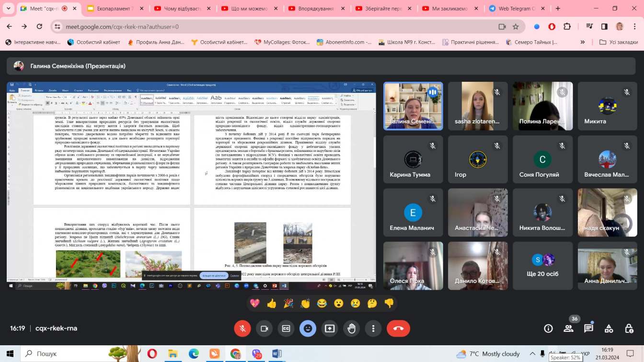
Task: Send the crying face reaction
Action: [356, 303]
